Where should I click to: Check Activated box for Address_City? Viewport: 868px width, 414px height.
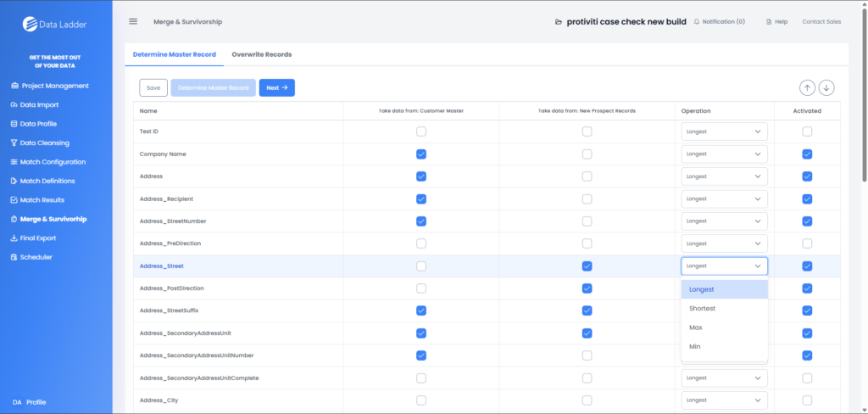click(807, 400)
